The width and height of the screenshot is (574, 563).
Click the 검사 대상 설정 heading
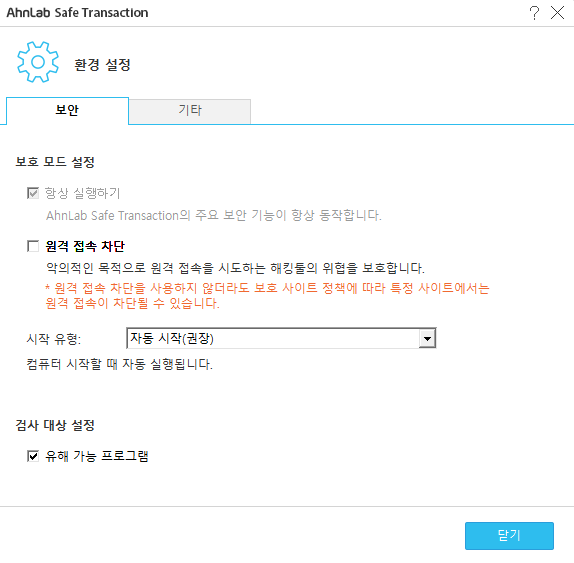[55, 425]
